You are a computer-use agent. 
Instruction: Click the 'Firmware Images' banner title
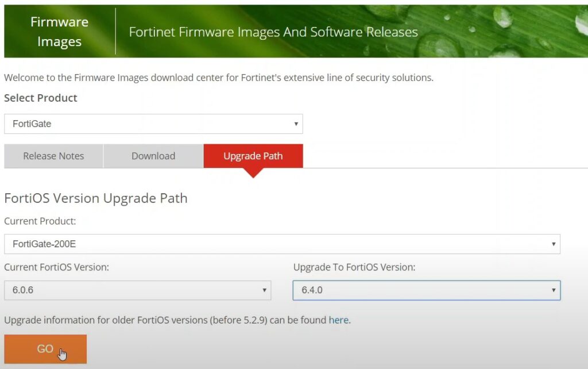(x=59, y=32)
